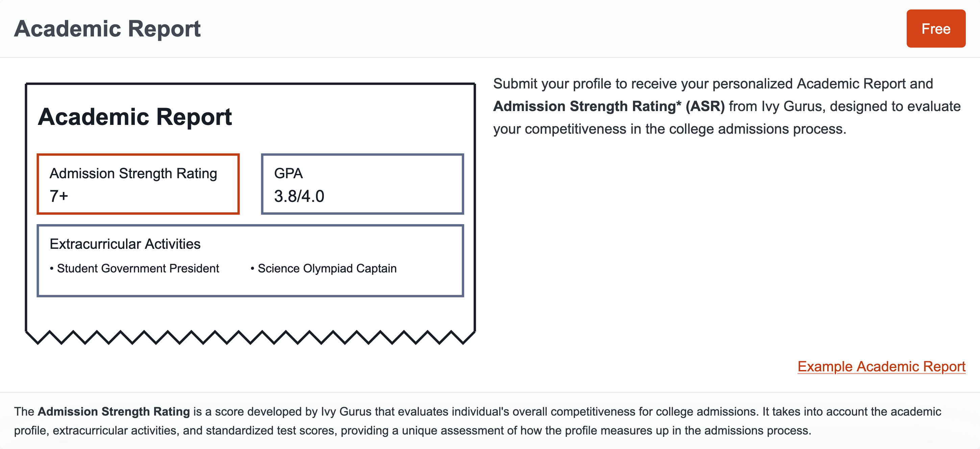This screenshot has width=980, height=449.
Task: Click the Science Olympiad Captain item
Action: pos(323,268)
